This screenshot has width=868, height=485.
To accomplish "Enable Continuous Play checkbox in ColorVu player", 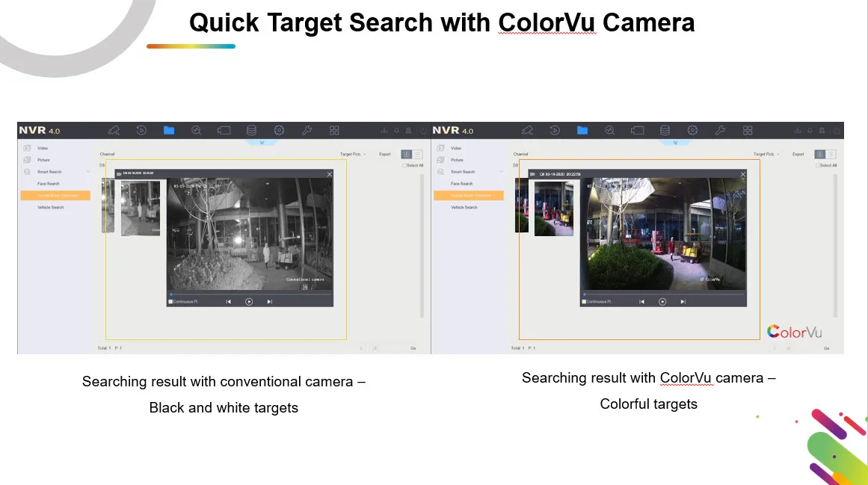I will (584, 302).
